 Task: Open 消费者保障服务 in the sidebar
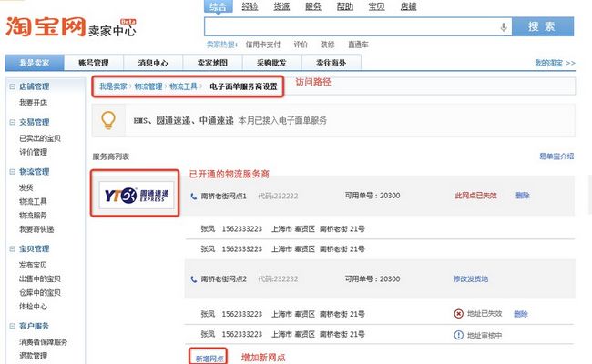pos(44,342)
